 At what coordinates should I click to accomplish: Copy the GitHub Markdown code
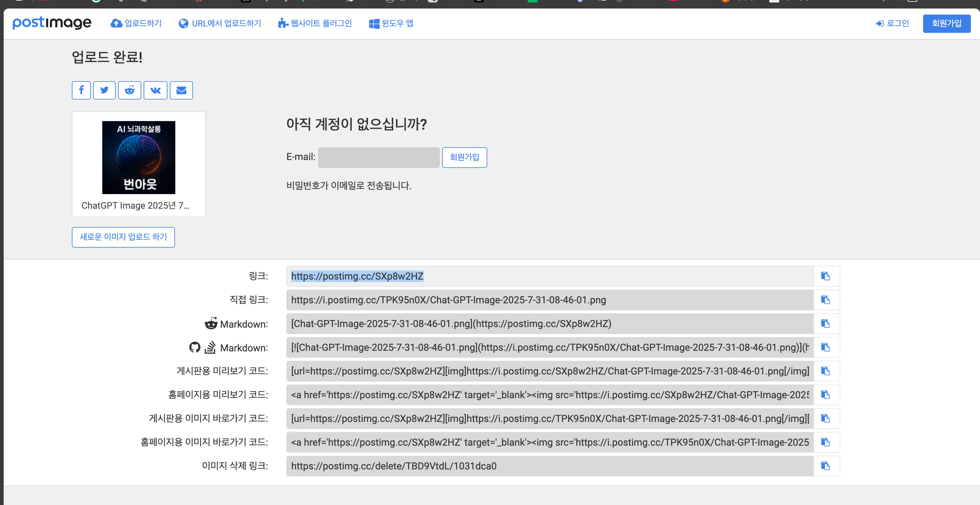(825, 347)
